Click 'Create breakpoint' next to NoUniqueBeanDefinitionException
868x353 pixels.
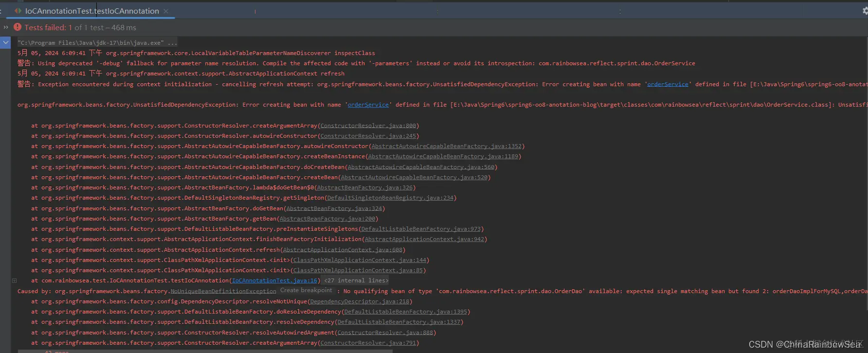point(306,290)
